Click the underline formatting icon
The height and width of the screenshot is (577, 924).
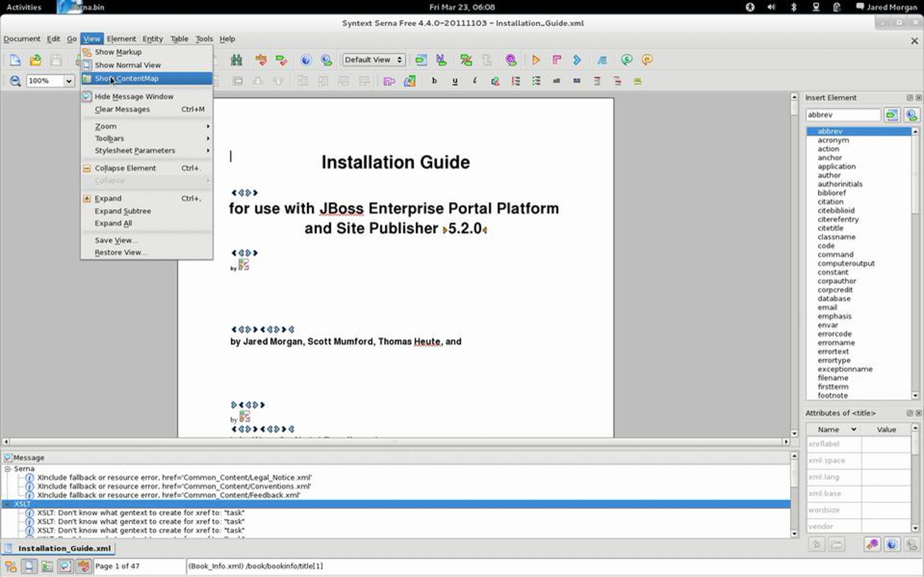click(455, 81)
